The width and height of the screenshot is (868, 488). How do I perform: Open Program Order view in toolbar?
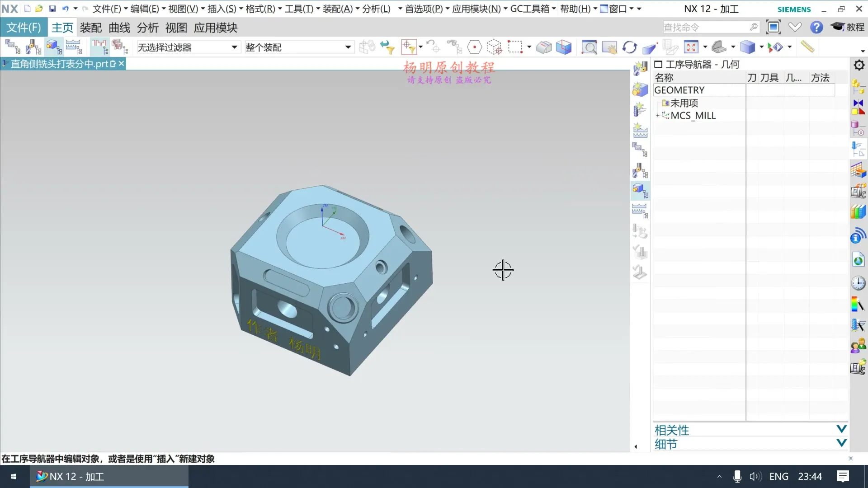coord(12,47)
